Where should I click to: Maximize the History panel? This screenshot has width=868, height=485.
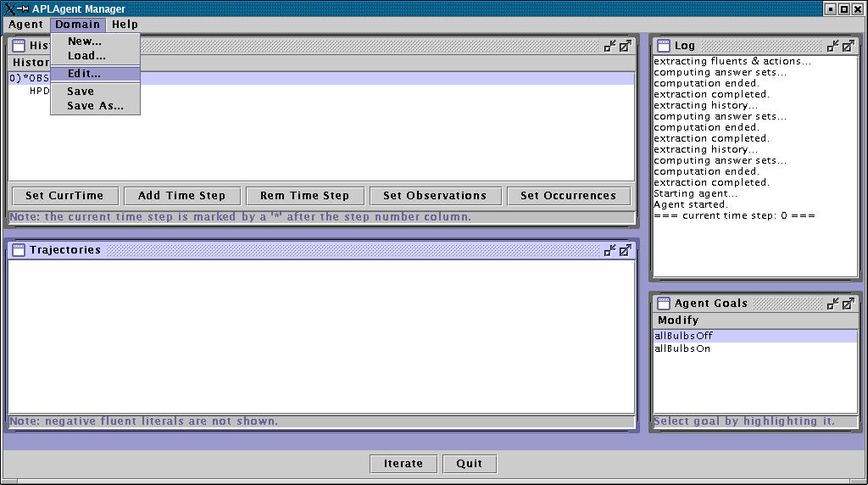(625, 46)
